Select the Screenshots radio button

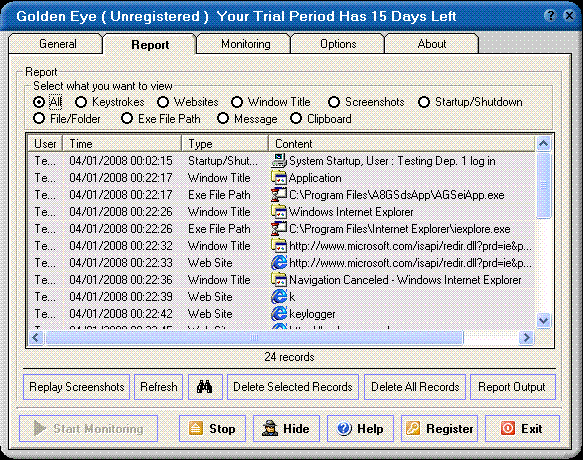pyautogui.click(x=334, y=102)
